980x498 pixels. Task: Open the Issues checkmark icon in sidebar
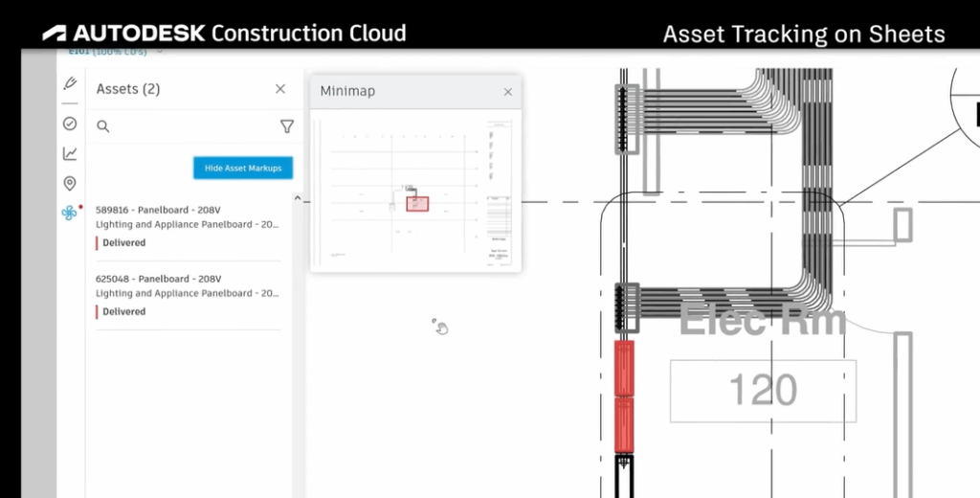[x=70, y=124]
